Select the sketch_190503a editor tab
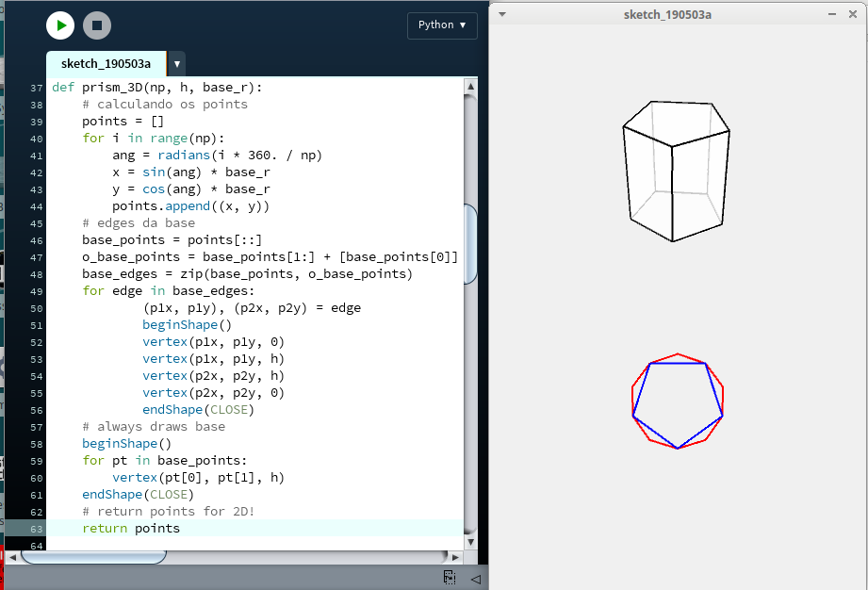868x590 pixels. (x=106, y=64)
